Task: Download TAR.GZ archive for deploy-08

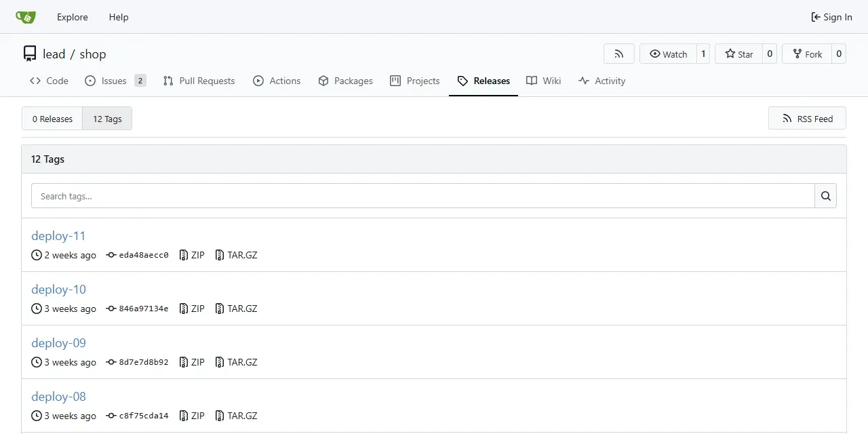Action: 236,416
